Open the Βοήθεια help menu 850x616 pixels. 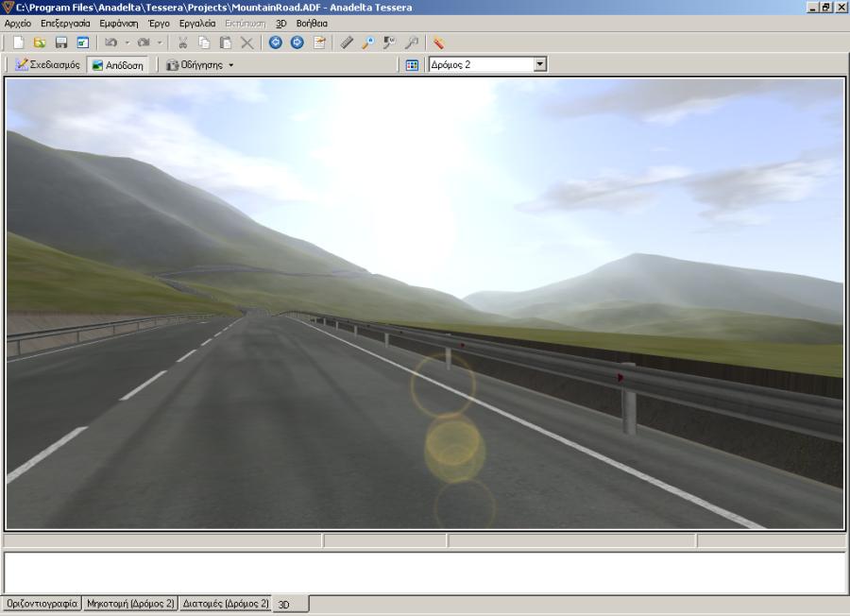(312, 23)
